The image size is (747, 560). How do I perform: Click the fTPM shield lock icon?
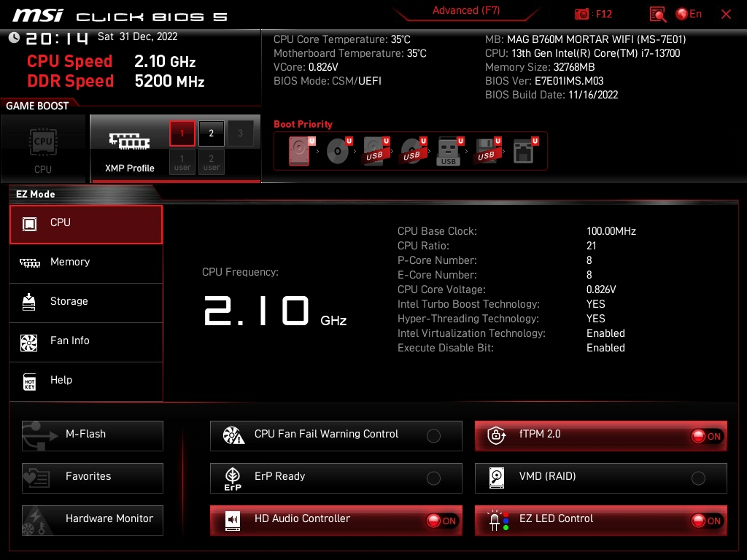point(496,435)
